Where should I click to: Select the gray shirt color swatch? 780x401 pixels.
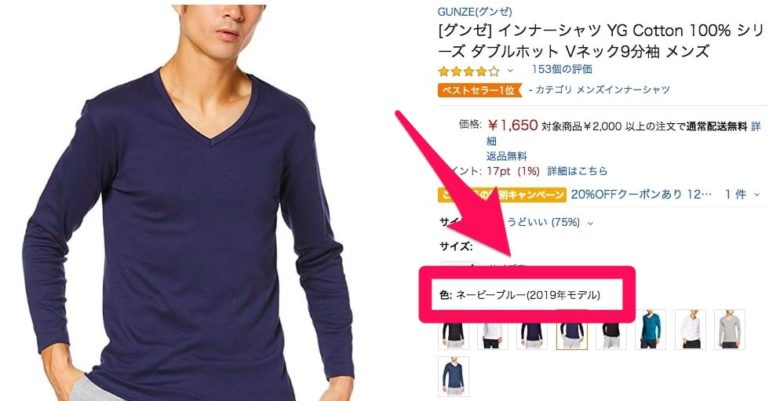pyautogui.click(x=729, y=329)
